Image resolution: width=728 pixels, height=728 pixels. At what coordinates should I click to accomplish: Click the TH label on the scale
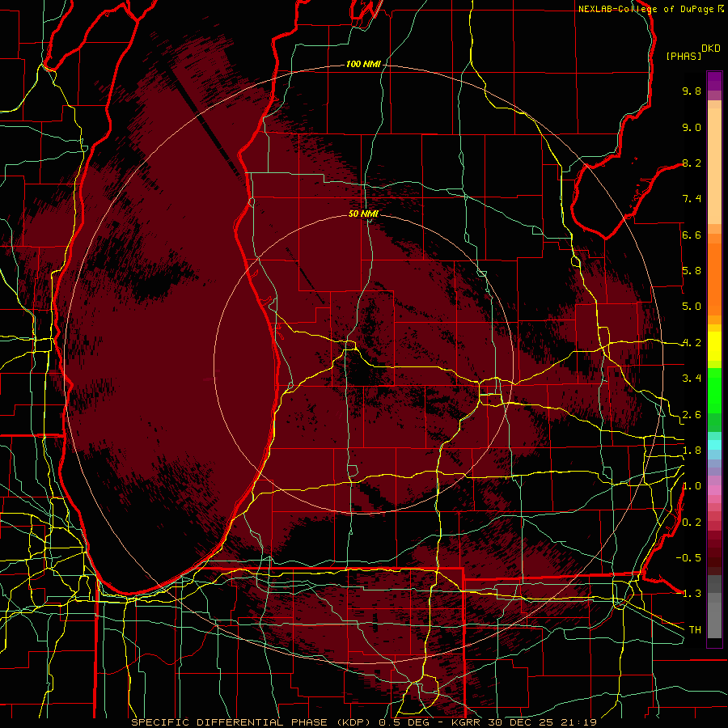pyautogui.click(x=695, y=630)
